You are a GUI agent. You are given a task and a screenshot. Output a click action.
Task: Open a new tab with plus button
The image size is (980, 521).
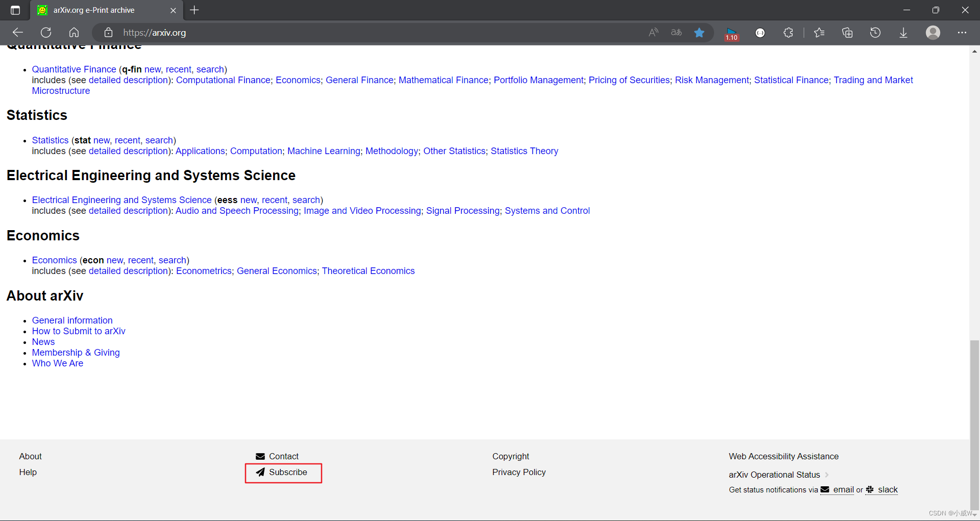click(x=194, y=10)
